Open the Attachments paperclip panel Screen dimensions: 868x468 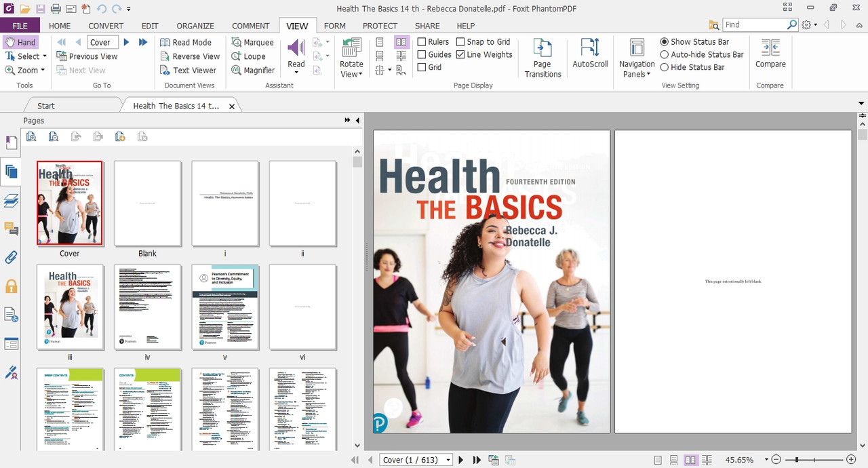(11, 258)
